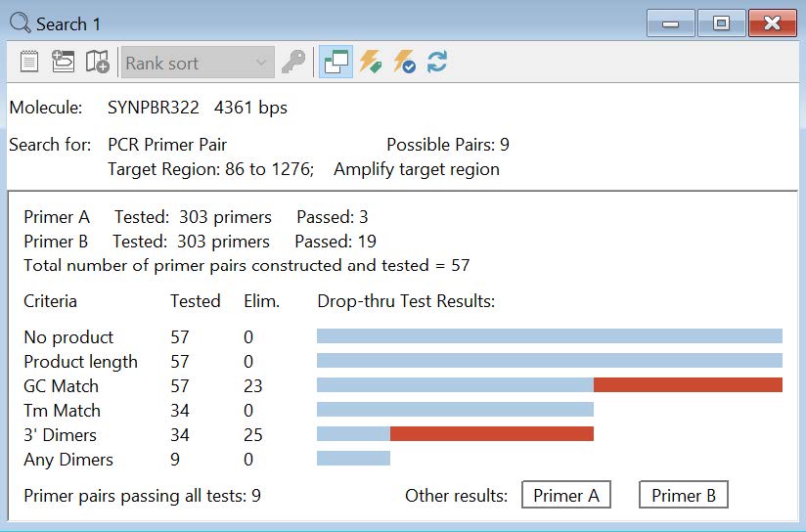The image size is (806, 532).
Task: Click the Tm Match criteria row label
Action: [x=63, y=410]
